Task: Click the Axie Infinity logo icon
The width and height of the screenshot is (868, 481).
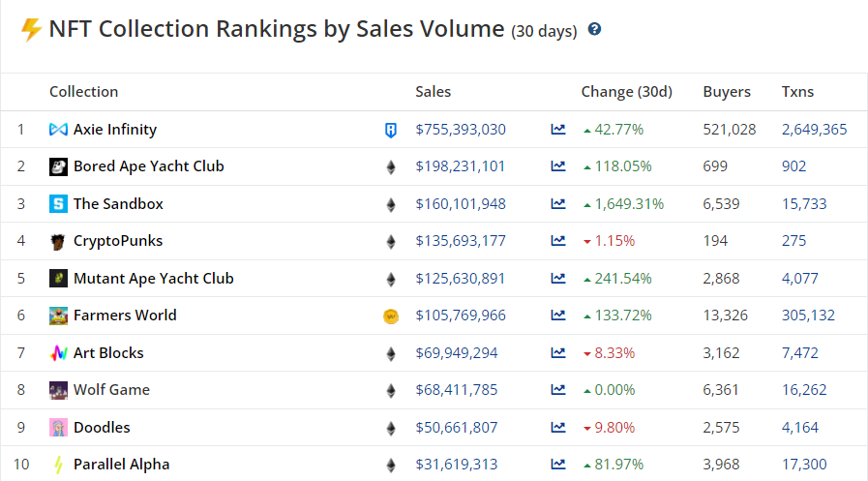Action: pos(58,130)
